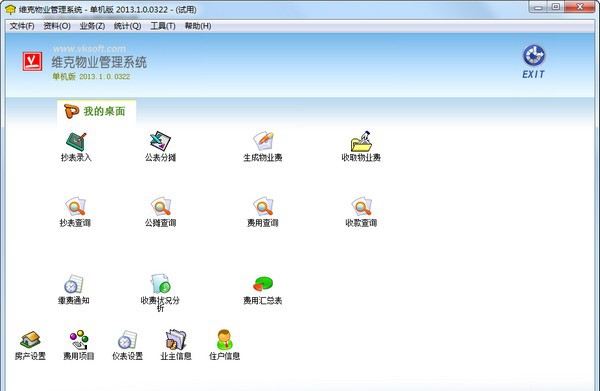This screenshot has width=600, height=391.
Task: Open the 收款查询 search icon
Action: 361,207
